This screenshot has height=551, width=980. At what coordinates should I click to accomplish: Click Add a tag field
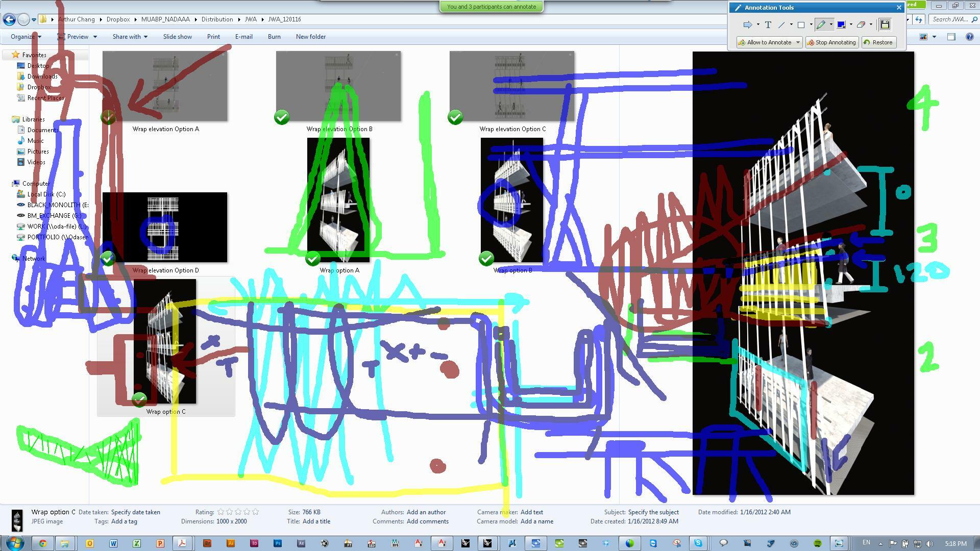click(x=124, y=521)
